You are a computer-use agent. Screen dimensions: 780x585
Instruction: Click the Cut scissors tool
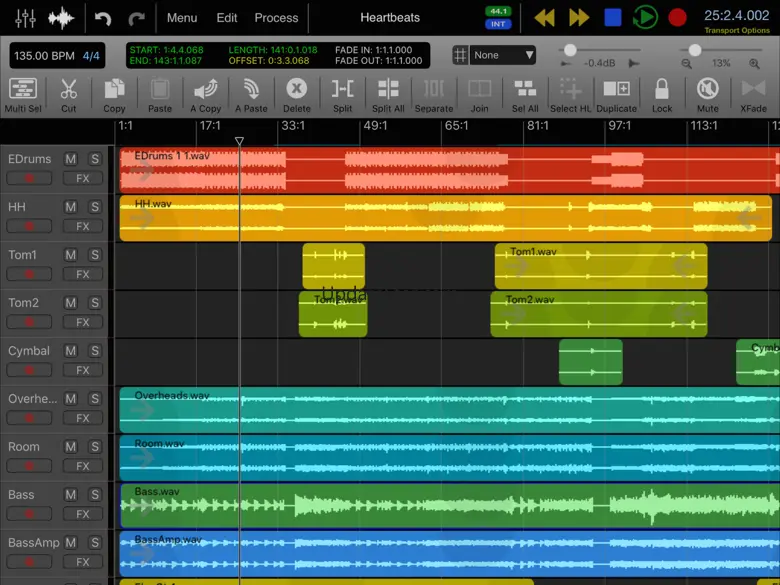[68, 94]
